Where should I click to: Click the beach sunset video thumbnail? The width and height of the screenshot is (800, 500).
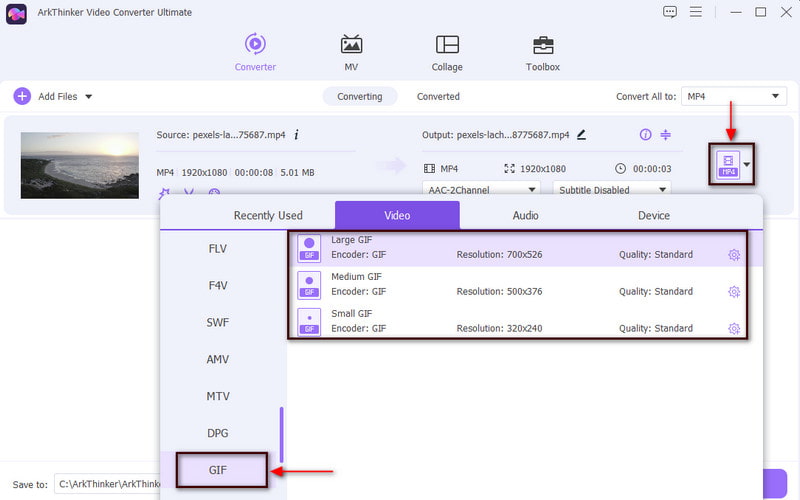click(x=80, y=165)
